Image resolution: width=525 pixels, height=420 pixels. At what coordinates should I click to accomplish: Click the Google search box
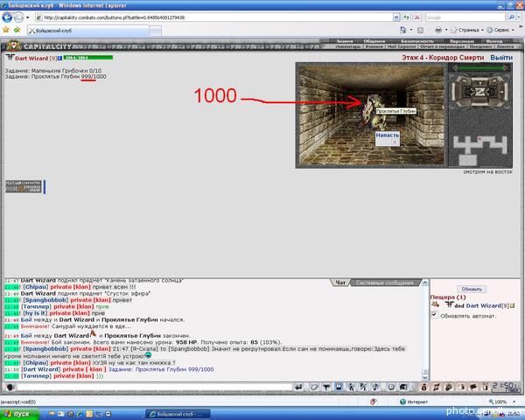pyautogui.click(x=465, y=17)
